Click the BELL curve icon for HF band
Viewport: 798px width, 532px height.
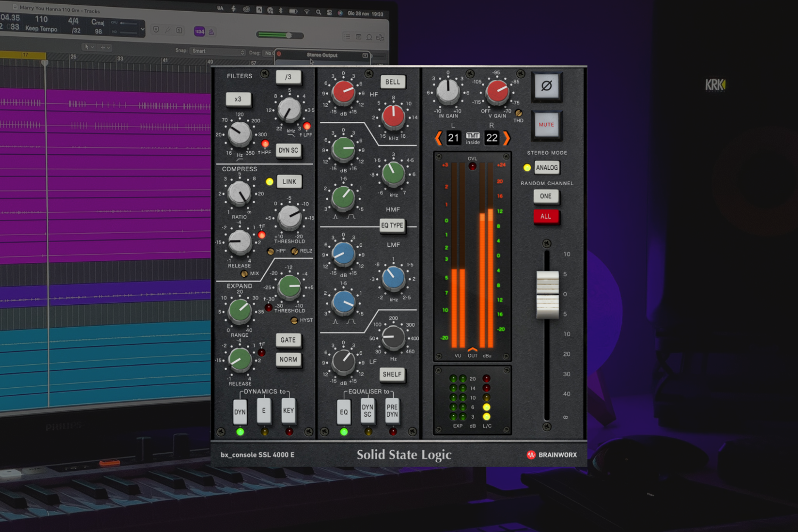click(393, 82)
